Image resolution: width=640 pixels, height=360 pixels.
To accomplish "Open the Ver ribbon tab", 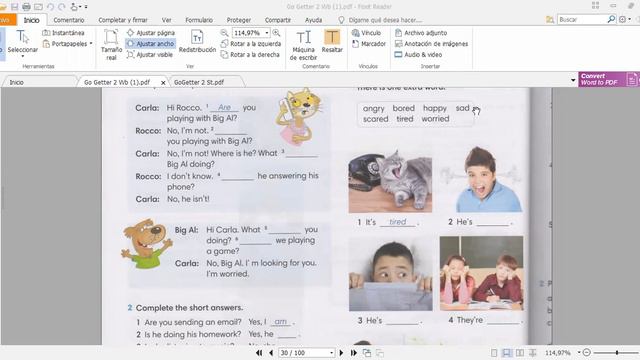I will click(x=167, y=20).
